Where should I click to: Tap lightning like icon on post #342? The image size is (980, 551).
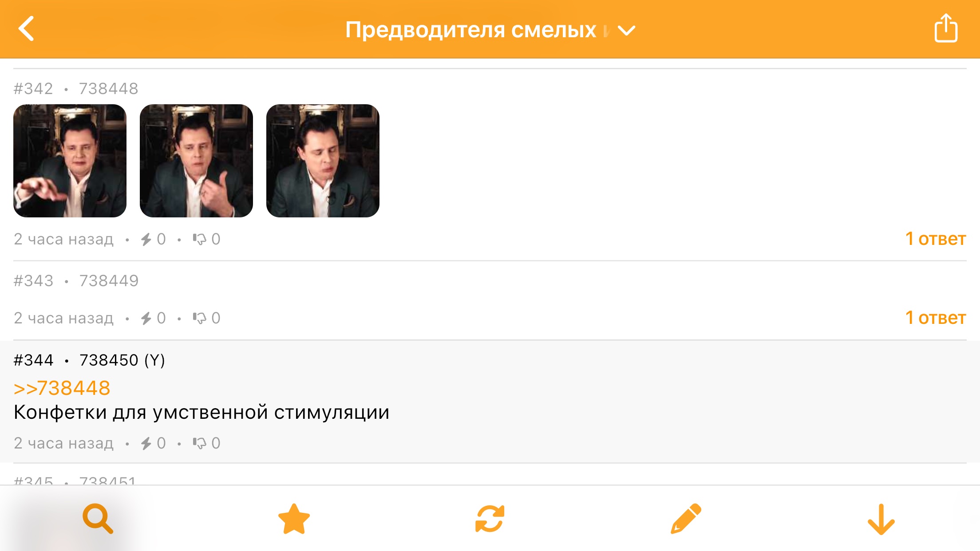click(x=146, y=240)
